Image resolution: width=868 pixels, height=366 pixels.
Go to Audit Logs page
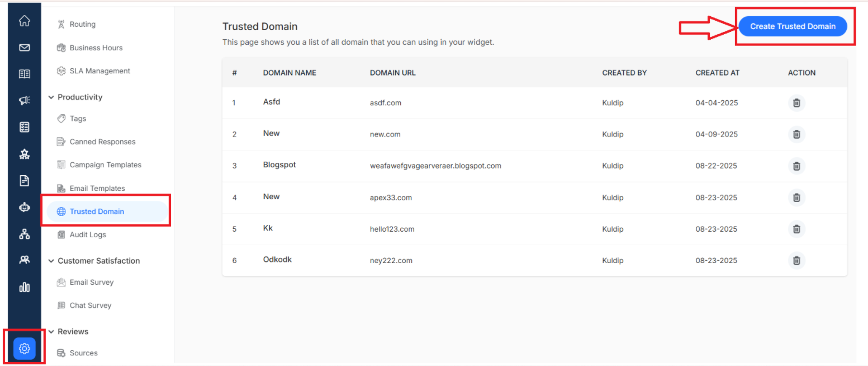82,235
